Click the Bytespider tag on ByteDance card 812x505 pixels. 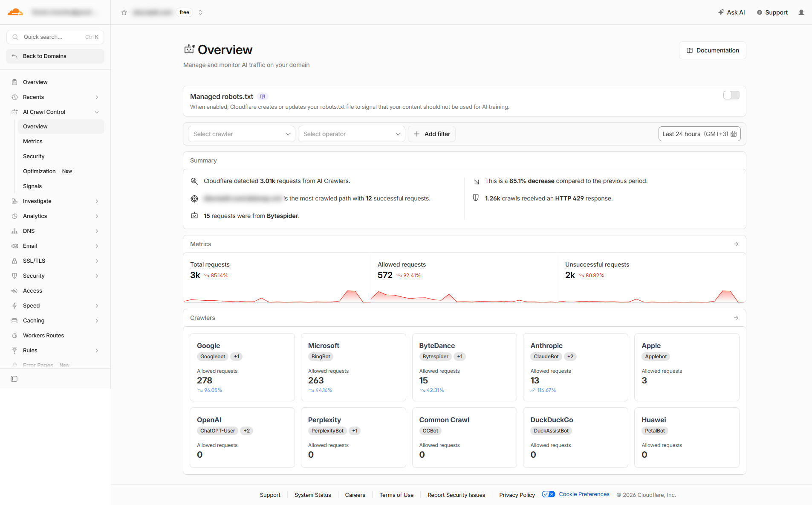click(x=435, y=357)
